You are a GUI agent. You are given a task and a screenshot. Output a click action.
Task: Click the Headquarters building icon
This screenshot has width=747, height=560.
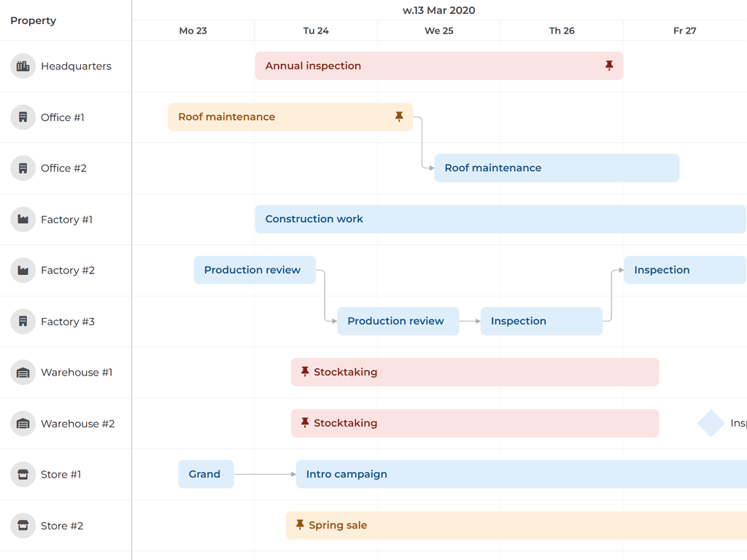coord(23,66)
